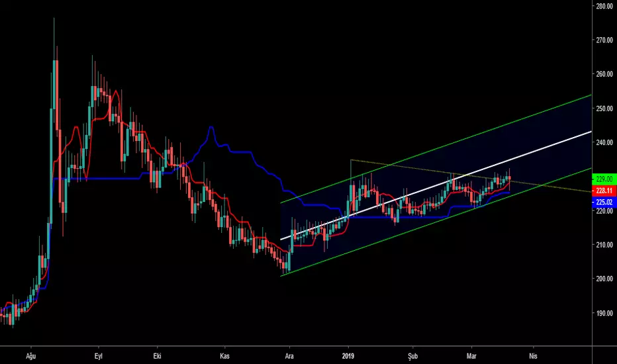This screenshot has height=364, width=617.
Task: Click the Ara label on time axis
Action: click(289, 356)
